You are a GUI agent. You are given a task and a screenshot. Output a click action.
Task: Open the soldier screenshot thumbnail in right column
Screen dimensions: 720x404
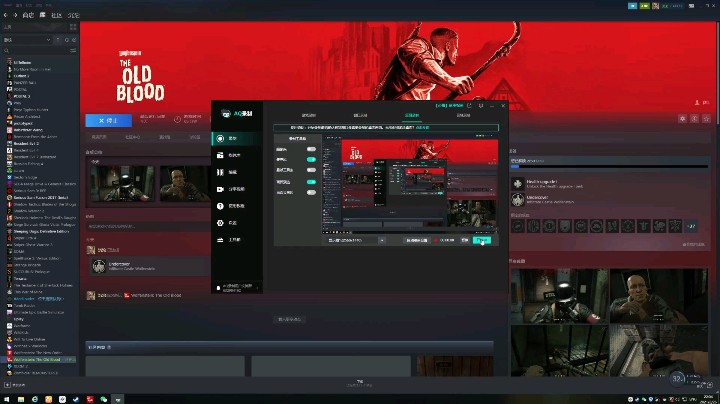560,296
